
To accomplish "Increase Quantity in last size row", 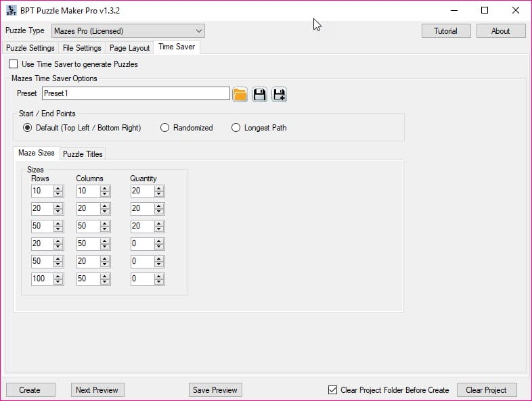I will 159,277.
